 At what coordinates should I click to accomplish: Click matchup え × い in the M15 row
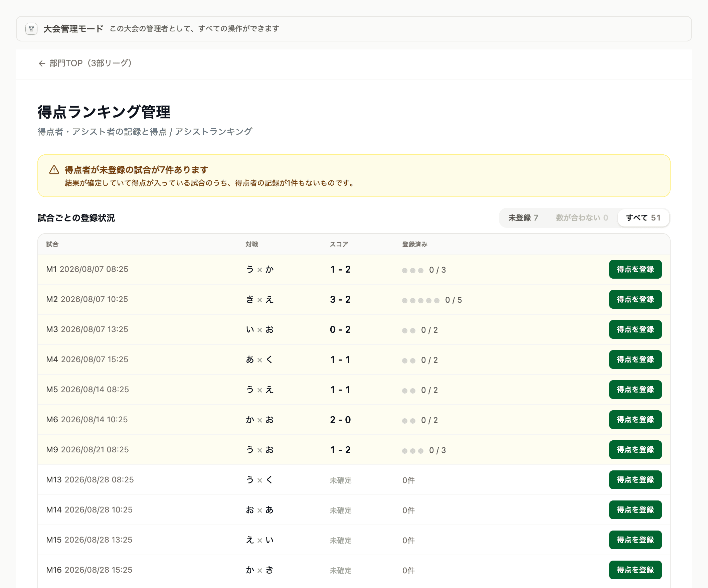tap(259, 540)
